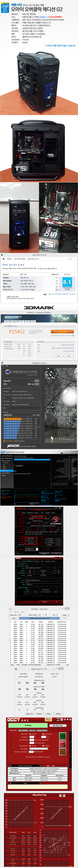
Task: Open the Help menu in Cinebench
Action: point(7,366)
